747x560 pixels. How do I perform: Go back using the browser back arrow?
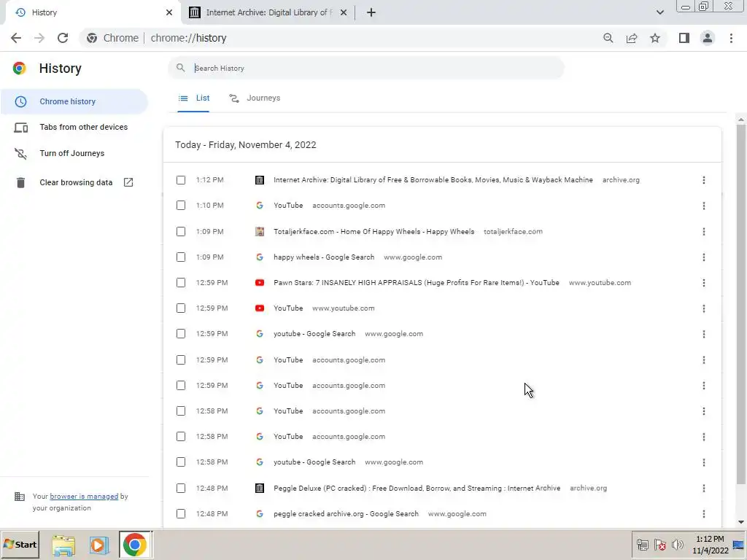16,38
